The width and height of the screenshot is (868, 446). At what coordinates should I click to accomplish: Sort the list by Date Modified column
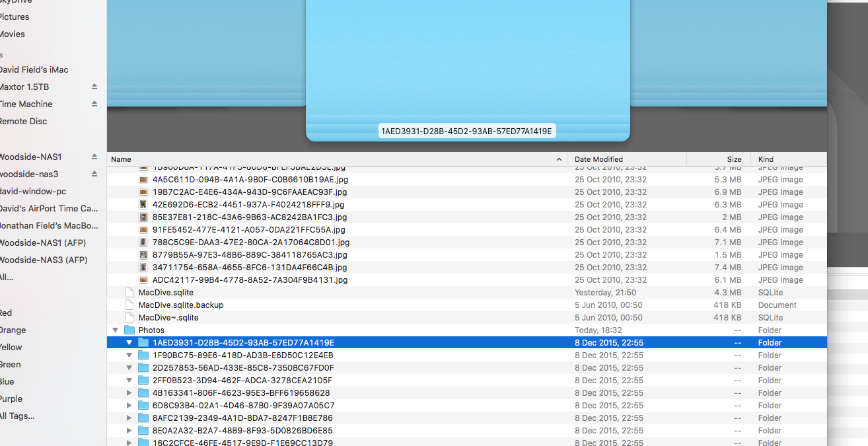[x=626, y=159]
